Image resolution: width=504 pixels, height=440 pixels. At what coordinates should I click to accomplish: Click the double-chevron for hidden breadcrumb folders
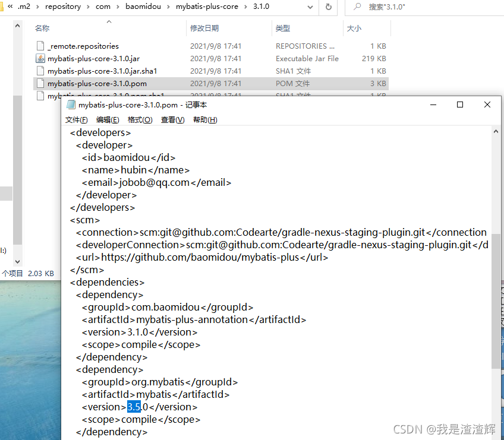pos(10,7)
